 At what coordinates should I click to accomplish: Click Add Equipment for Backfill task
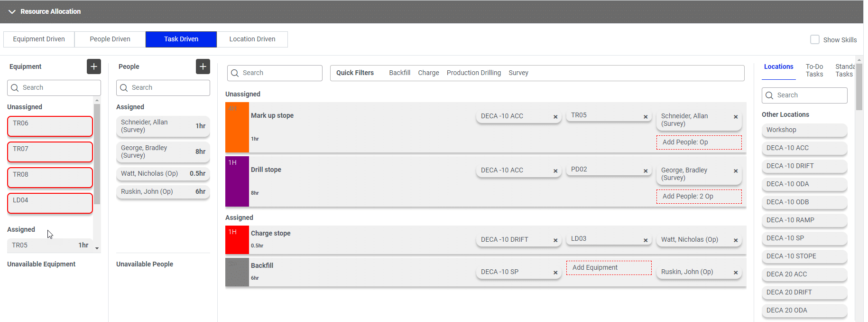coord(609,267)
